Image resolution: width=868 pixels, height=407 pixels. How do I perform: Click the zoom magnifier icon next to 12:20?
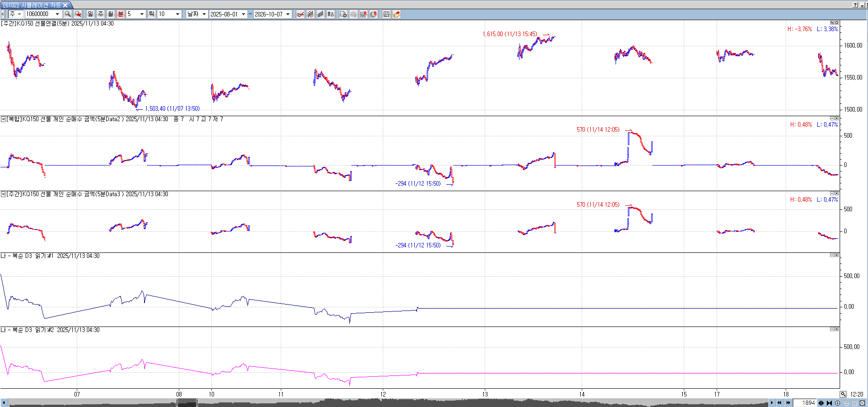coord(843,394)
